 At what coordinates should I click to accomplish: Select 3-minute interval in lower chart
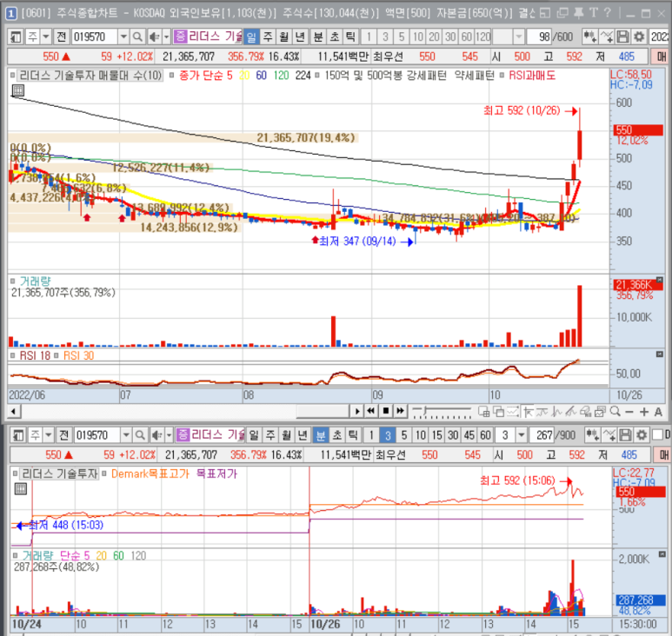point(388,435)
